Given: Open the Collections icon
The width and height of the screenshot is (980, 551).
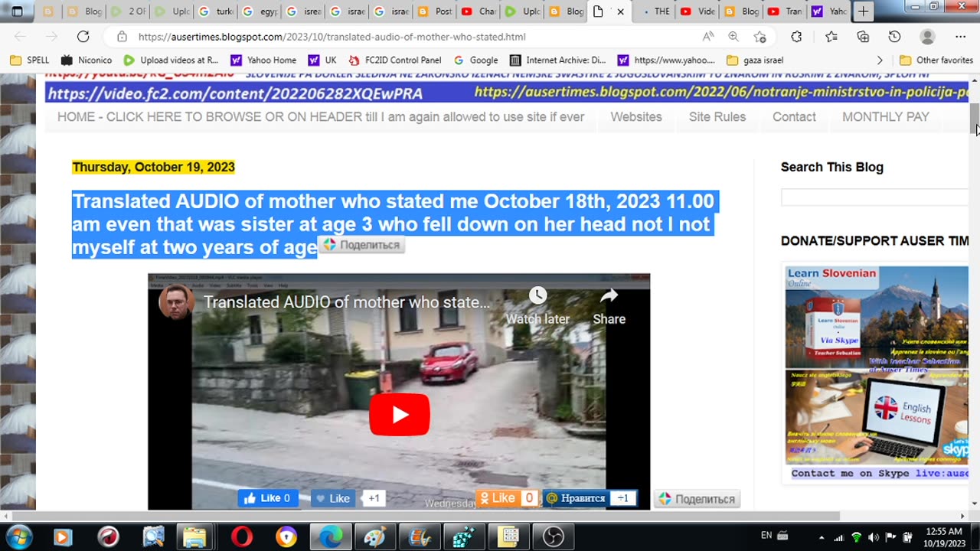Looking at the screenshot, I should [863, 36].
